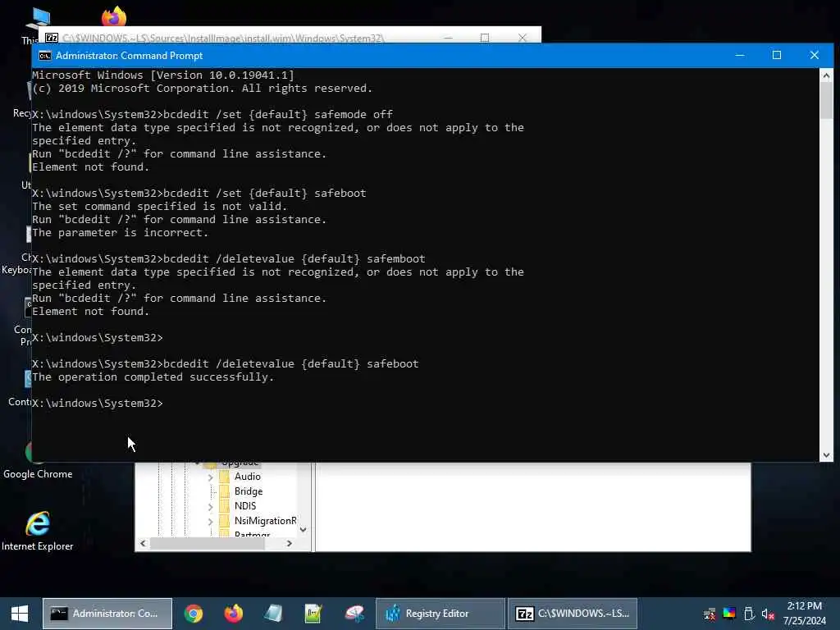Click Command Prompt scrollbar down arrow
Screen dimensions: 840x630
point(826,454)
